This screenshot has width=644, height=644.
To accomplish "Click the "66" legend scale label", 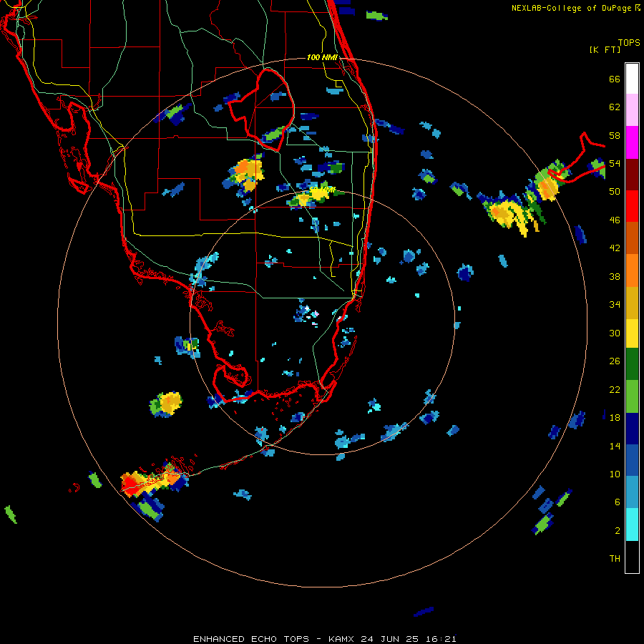I will 615,79.
